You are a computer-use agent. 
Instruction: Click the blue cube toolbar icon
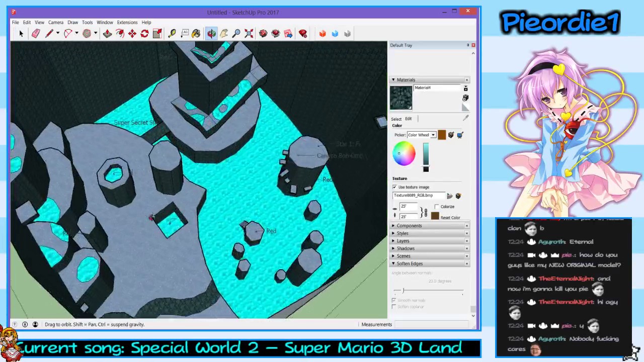tap(335, 34)
